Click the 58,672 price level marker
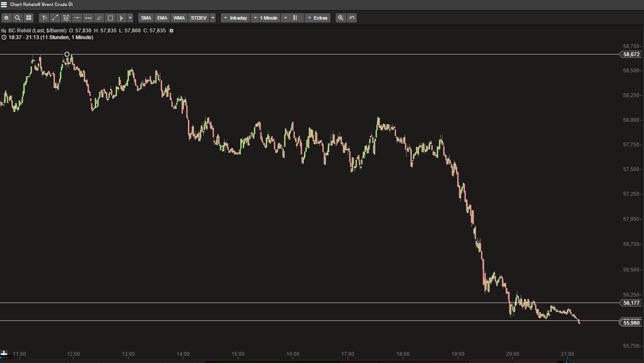The width and height of the screenshot is (644, 363). point(631,54)
